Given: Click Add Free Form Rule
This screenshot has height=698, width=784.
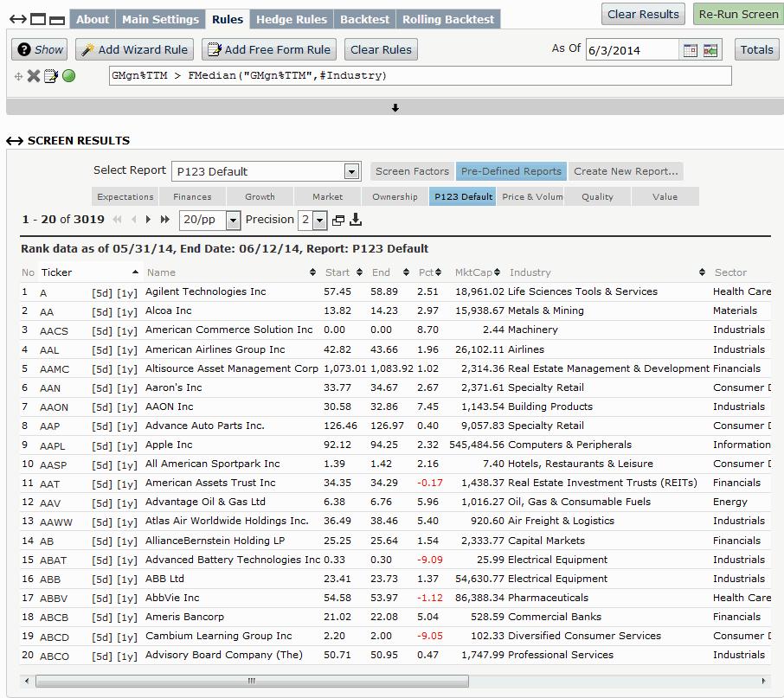Looking at the screenshot, I should tap(269, 49).
